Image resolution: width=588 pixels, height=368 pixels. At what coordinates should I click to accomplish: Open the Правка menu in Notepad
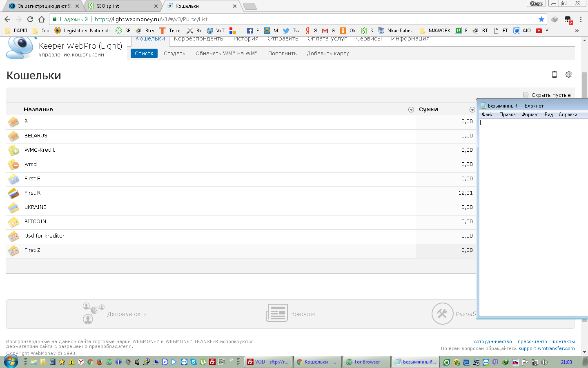pos(508,114)
